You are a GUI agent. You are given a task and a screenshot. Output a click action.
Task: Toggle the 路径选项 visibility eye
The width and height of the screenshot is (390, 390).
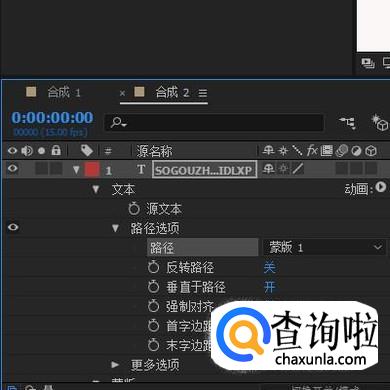13,227
